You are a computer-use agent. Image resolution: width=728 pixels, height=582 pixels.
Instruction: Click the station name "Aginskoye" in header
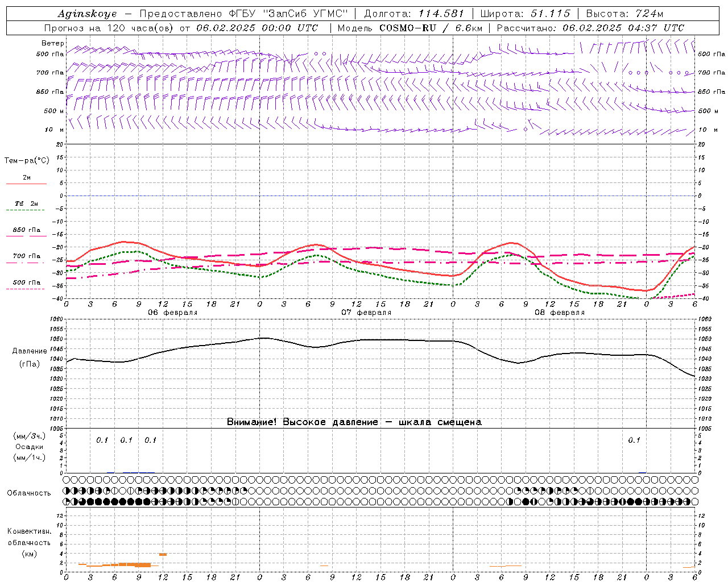tap(87, 14)
